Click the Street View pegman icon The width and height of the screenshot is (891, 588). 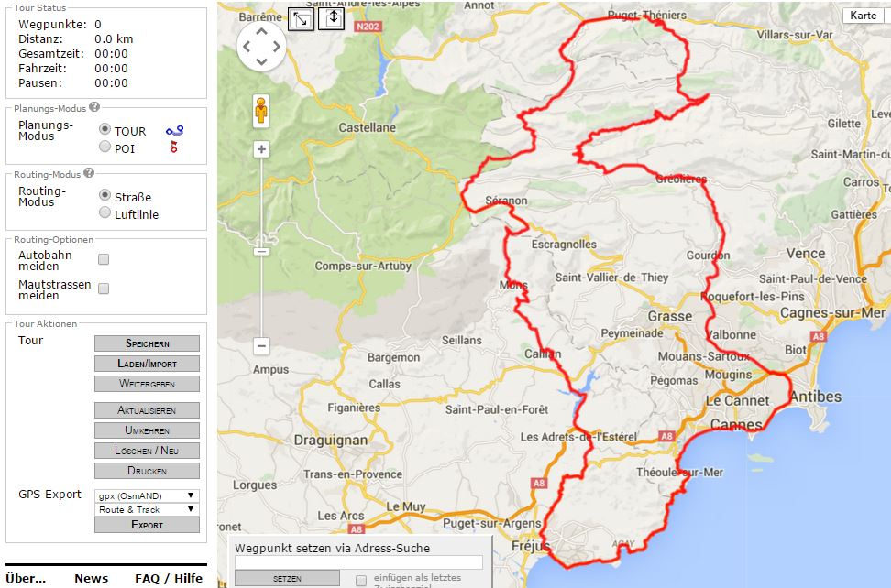click(x=261, y=111)
